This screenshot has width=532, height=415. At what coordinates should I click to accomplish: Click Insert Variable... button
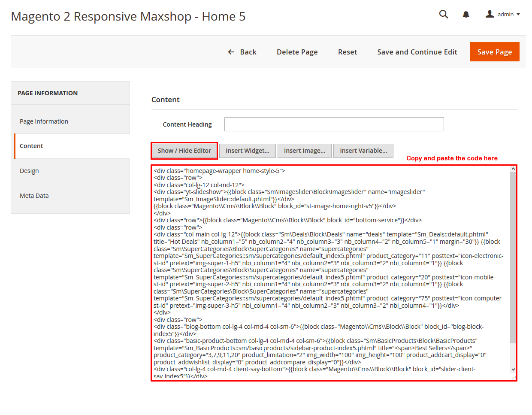click(x=363, y=151)
